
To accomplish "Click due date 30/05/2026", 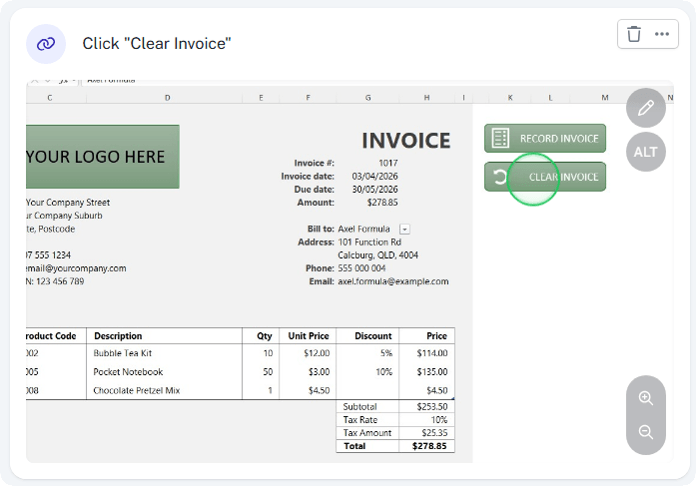I will click(x=375, y=189).
